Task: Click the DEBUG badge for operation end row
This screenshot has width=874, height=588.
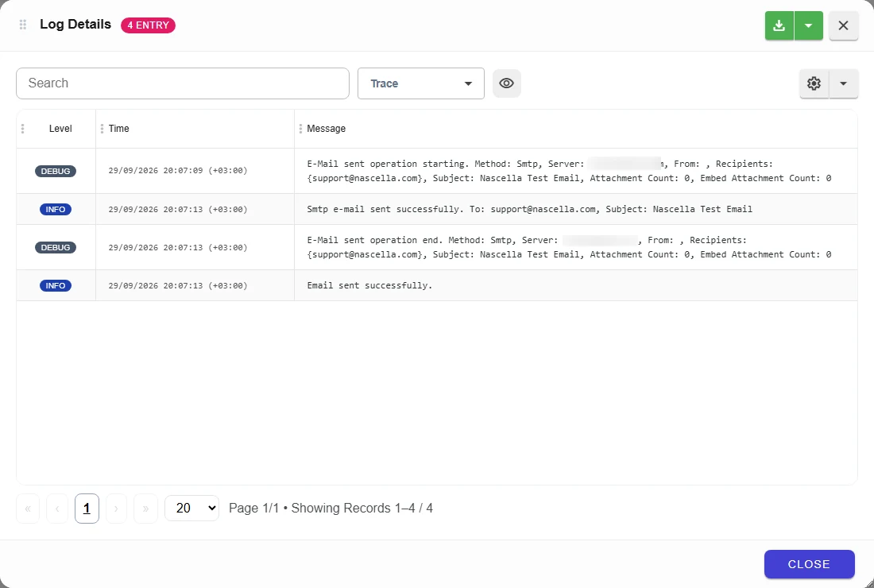Action: click(x=56, y=247)
